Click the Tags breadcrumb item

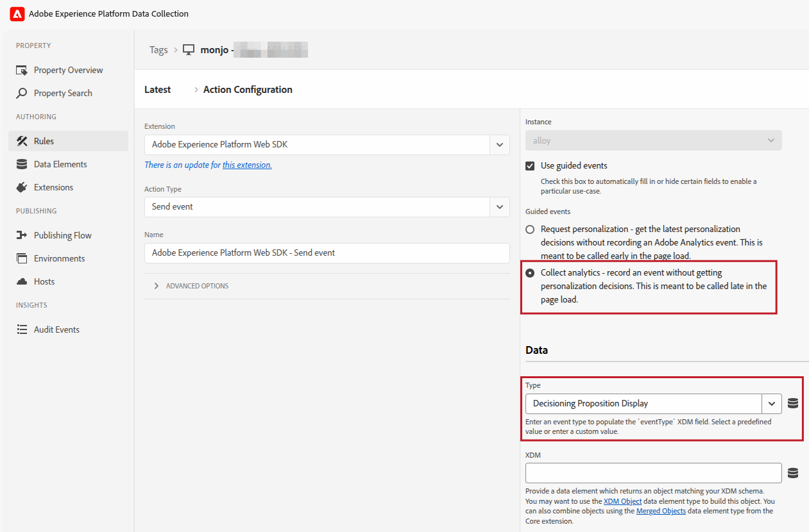(158, 50)
